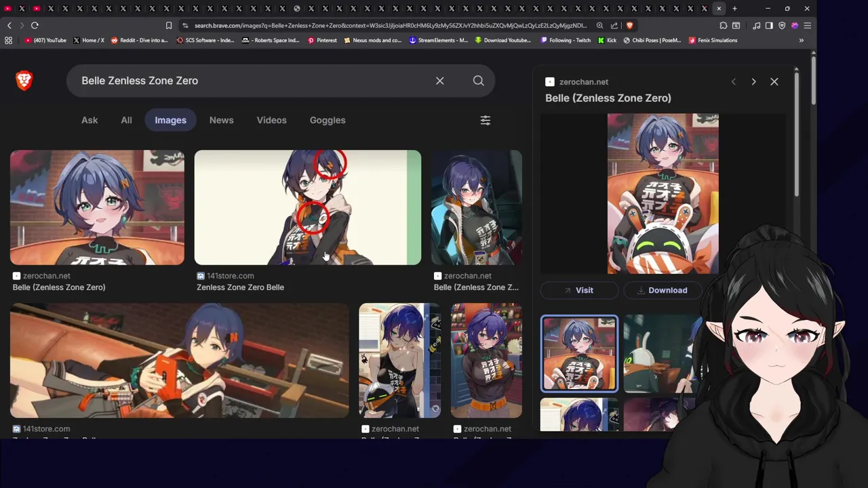Screen dimensions: 868x488
Task: Select the Bangboo related thumbnail in panel
Action: coord(662,354)
